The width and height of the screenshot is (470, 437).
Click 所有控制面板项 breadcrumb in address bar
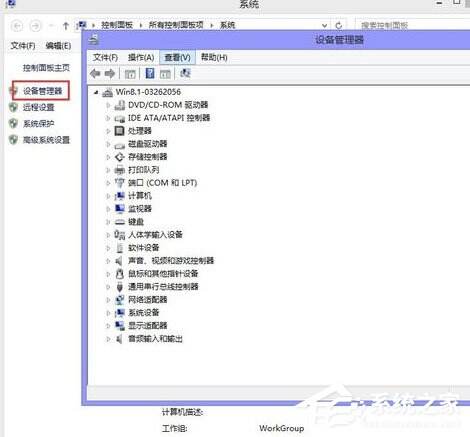coord(176,25)
